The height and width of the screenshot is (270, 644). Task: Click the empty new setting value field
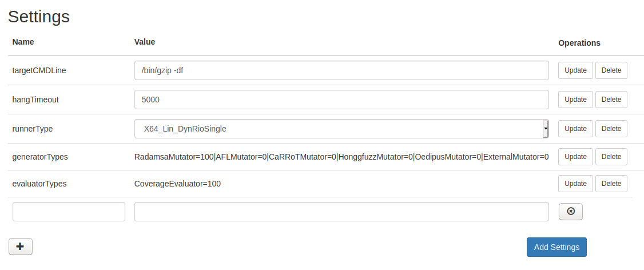[341, 212]
